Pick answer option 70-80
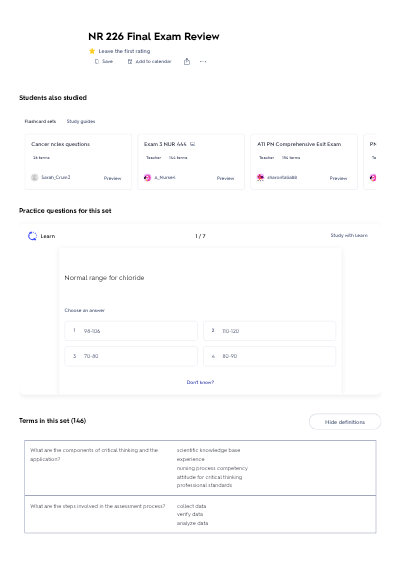The image size is (400, 565). (x=131, y=356)
